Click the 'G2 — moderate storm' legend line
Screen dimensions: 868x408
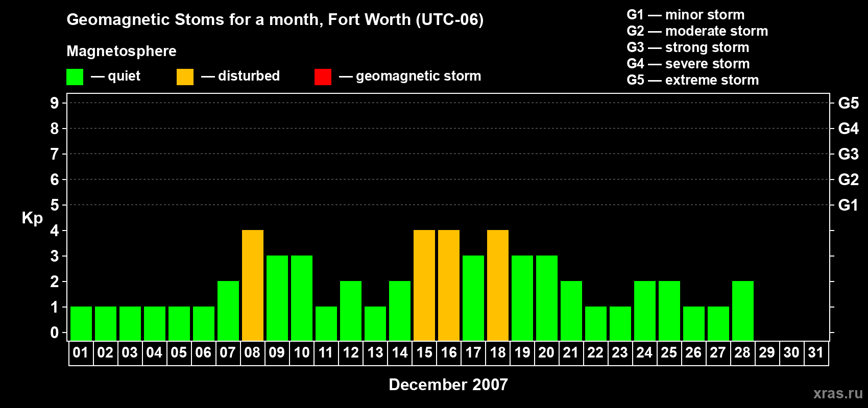pos(697,31)
